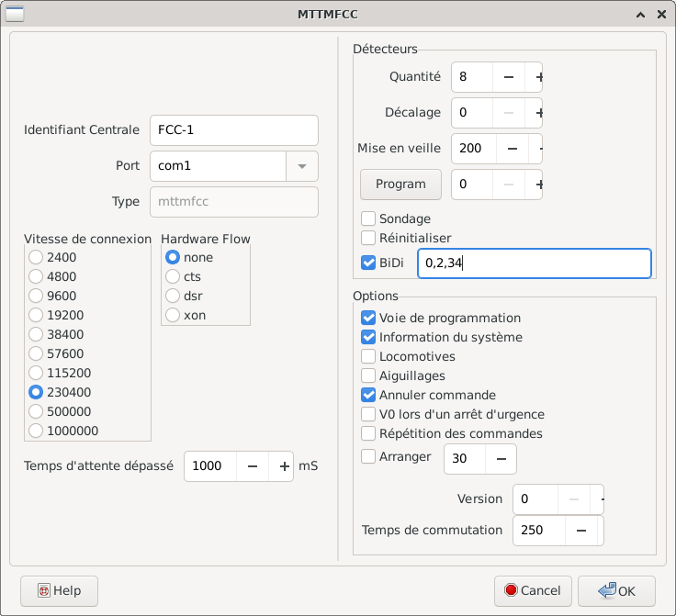Select the 115200 connection speed

[37, 373]
